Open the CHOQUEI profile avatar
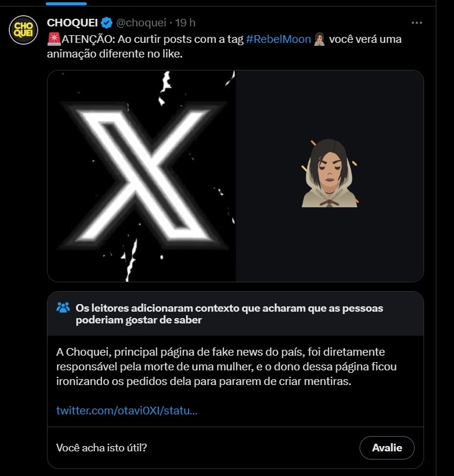 point(23,30)
